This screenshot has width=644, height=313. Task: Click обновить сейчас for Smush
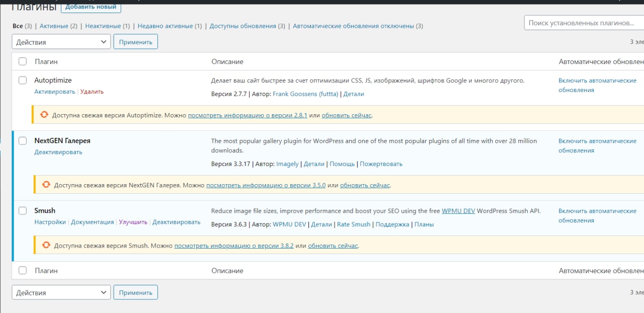click(333, 246)
